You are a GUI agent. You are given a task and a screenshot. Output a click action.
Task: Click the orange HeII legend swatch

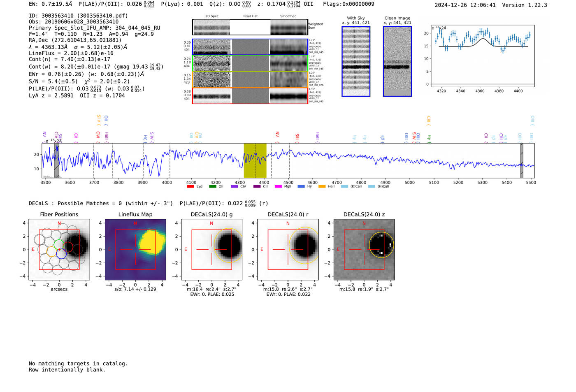(x=322, y=186)
